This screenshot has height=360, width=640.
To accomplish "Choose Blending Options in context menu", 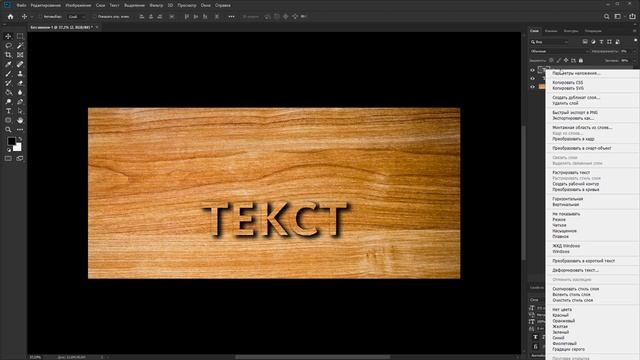I will tap(576, 73).
